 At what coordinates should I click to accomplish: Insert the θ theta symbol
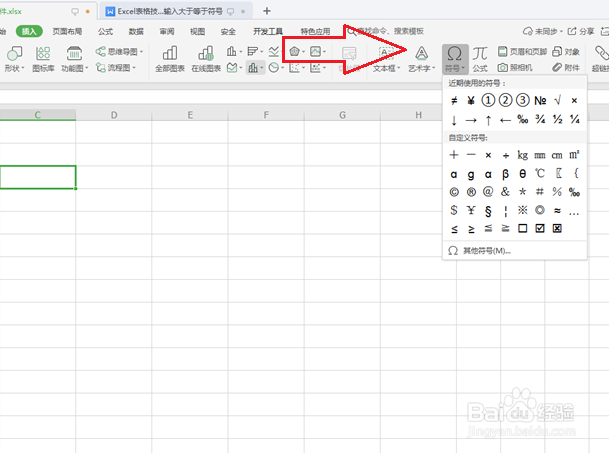coord(522,174)
